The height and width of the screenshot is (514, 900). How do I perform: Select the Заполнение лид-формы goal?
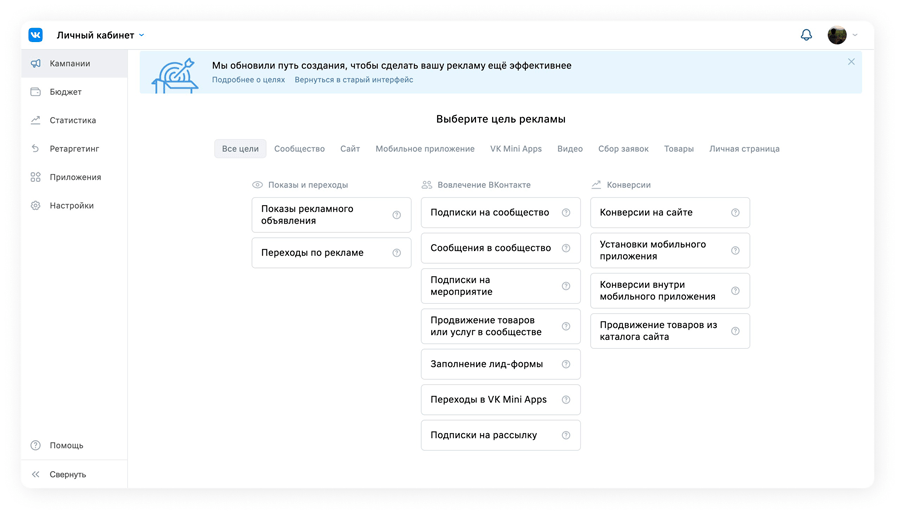point(487,364)
